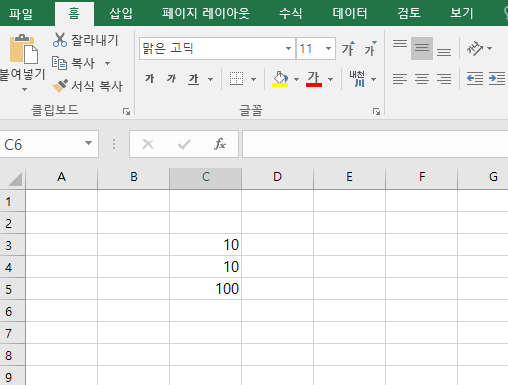The image size is (508, 385).
Task: Select cell C5 containing 100
Action: point(206,289)
